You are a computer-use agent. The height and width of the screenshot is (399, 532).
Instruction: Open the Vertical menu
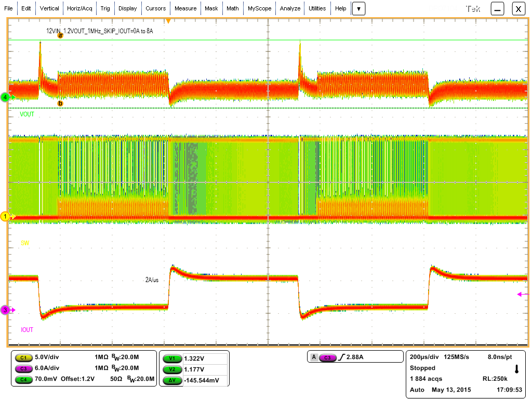tap(49, 8)
